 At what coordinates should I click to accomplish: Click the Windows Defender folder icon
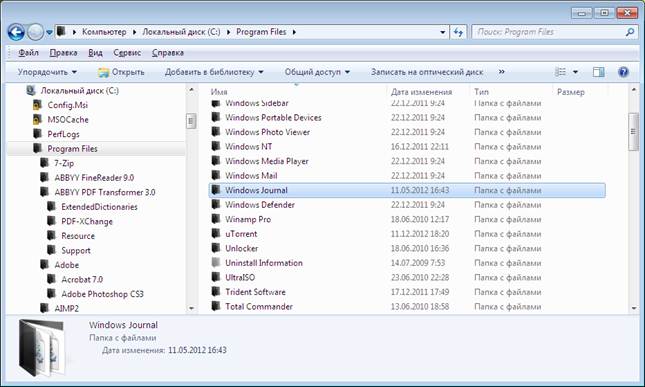[216, 204]
